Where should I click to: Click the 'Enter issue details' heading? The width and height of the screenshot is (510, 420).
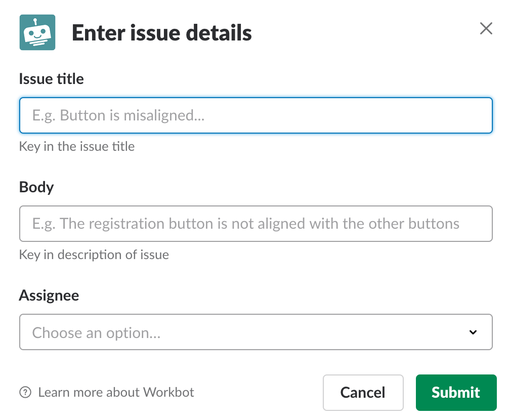point(162,33)
